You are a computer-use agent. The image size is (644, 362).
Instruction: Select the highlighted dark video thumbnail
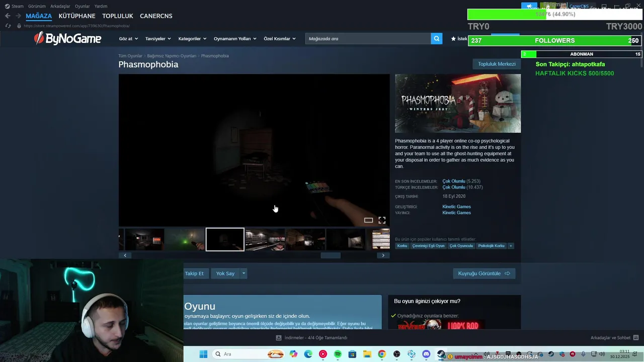coord(225,239)
